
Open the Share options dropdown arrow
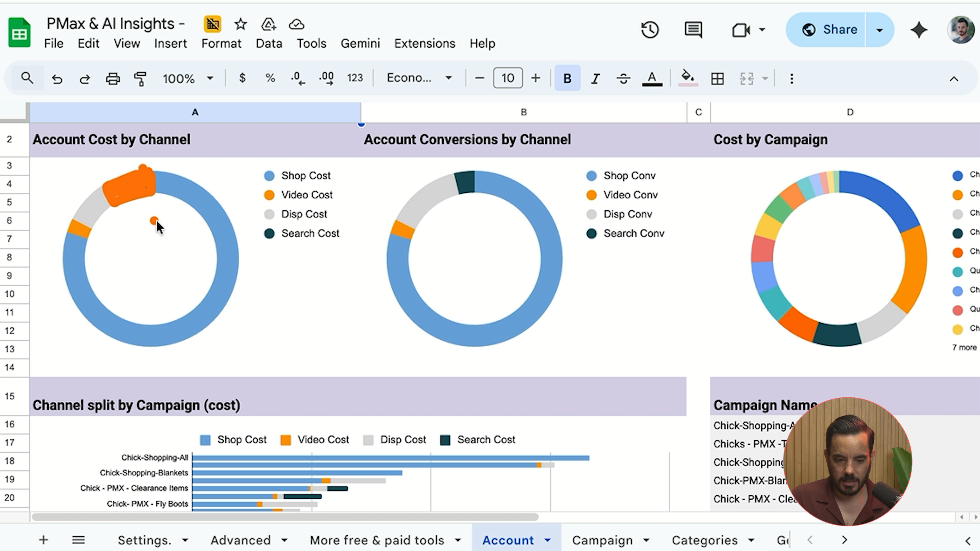[880, 30]
